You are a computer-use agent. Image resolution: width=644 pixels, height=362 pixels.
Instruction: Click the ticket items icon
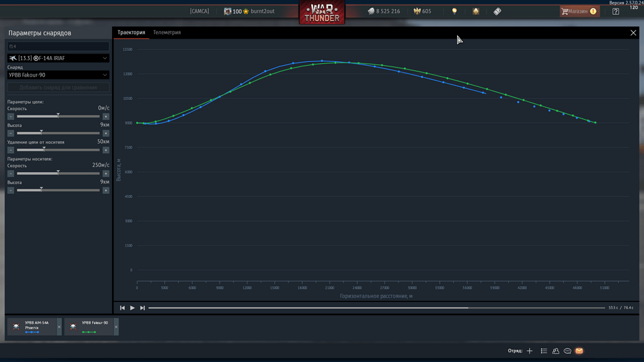point(497,12)
